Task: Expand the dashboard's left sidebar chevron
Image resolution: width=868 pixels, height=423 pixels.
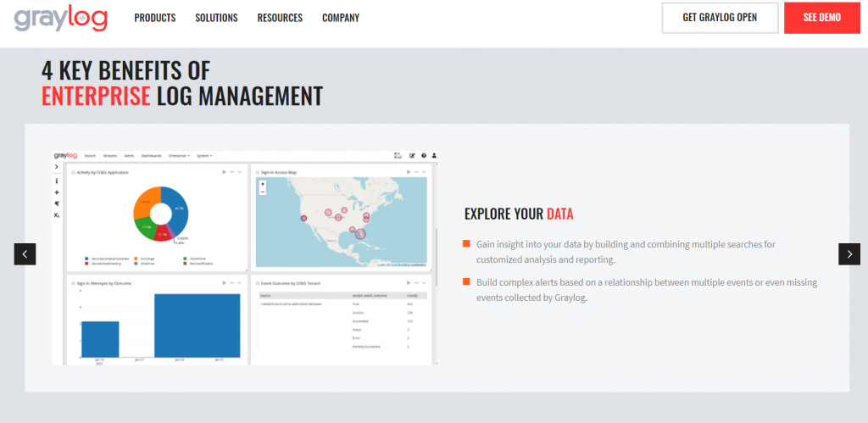Action: coord(57,167)
